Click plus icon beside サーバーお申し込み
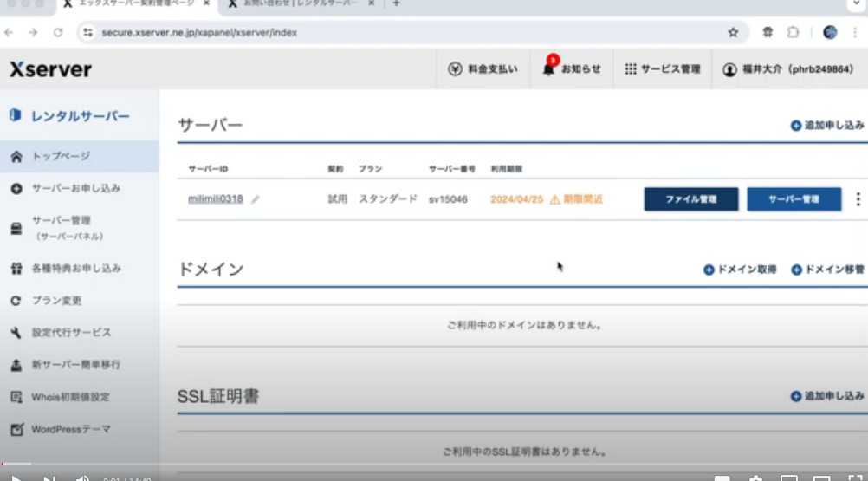Image resolution: width=868 pixels, height=481 pixels. click(16, 189)
